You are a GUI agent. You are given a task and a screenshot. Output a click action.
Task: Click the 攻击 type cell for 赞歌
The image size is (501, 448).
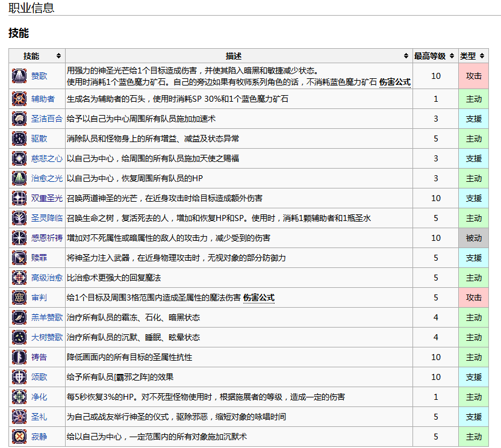[x=473, y=76]
